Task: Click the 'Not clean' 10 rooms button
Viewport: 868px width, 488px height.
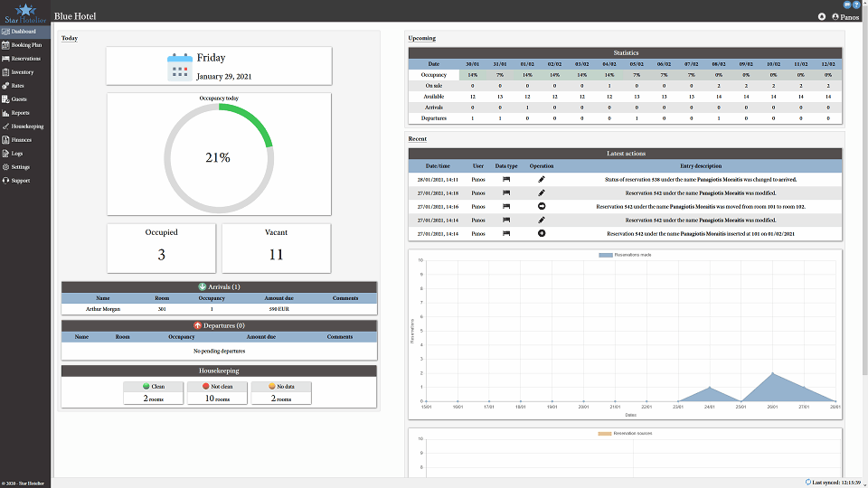Action: [217, 392]
